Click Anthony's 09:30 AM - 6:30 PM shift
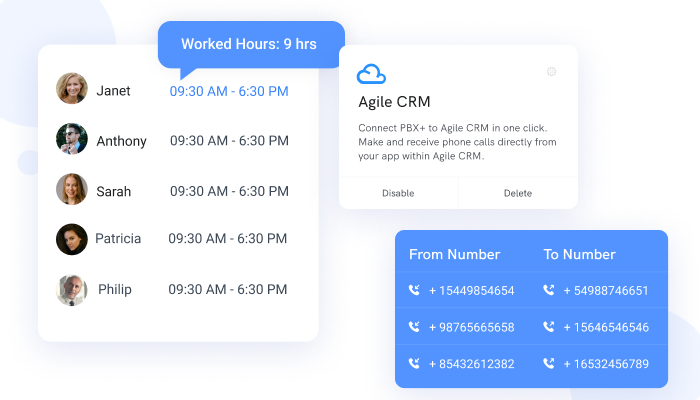 (229, 141)
